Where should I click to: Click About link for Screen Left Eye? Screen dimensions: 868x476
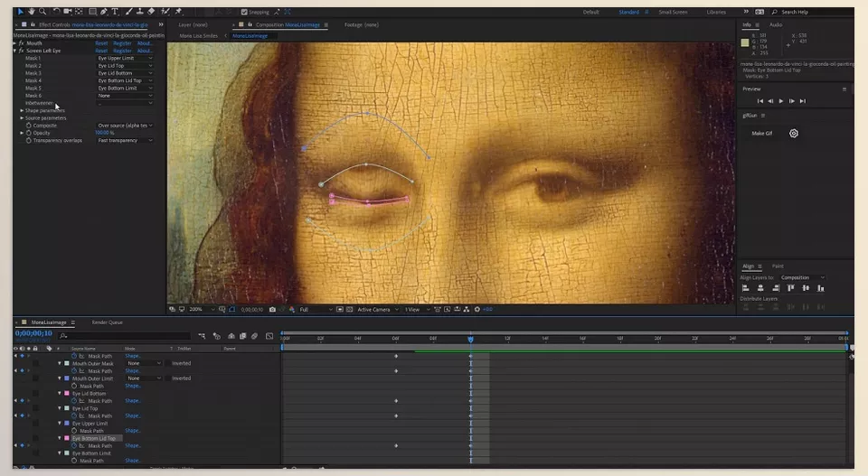(145, 51)
